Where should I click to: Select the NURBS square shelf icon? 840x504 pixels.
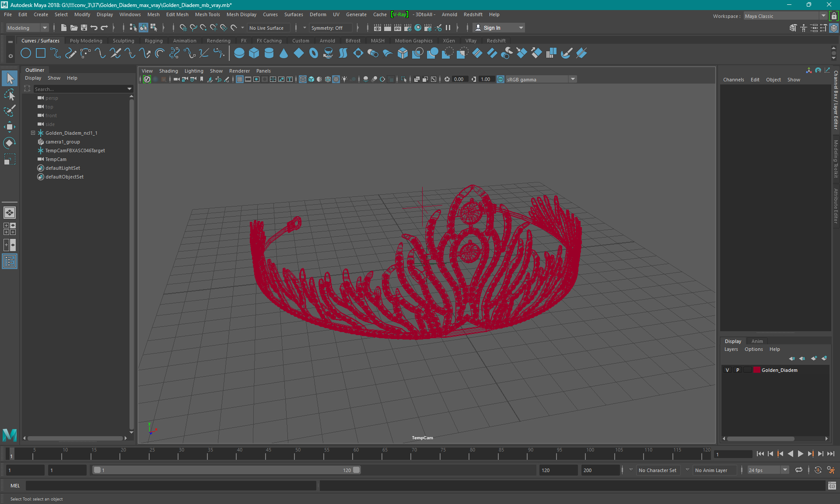[x=41, y=53]
